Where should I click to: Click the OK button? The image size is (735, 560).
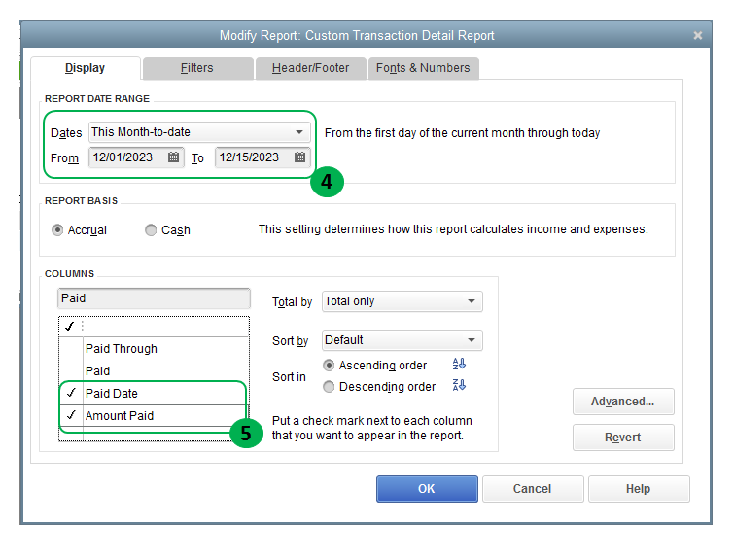coord(427,489)
